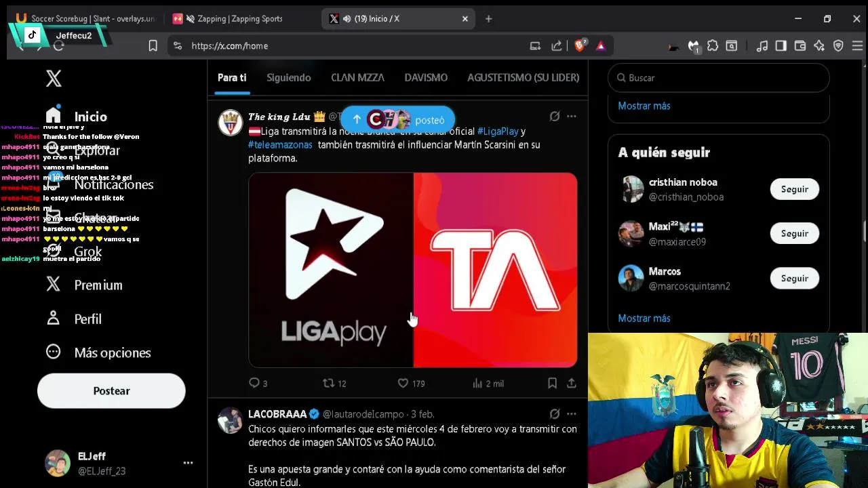
Task: Open site settings icon beside URL
Action: click(x=177, y=46)
